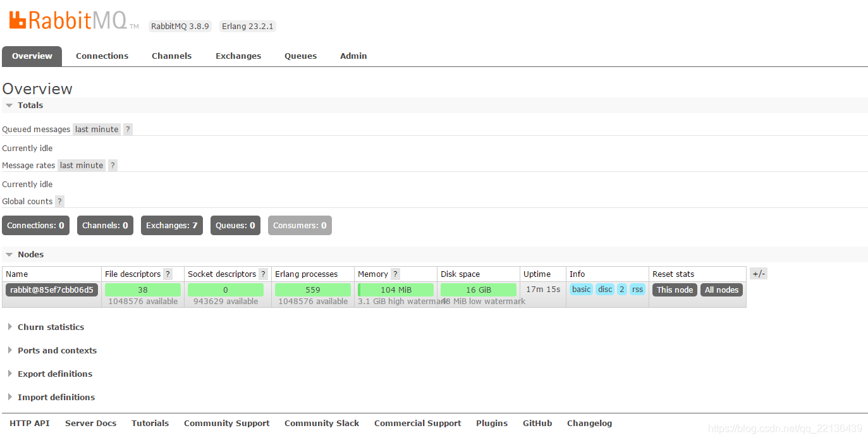Expand Export definitions section
The height and width of the screenshot is (440, 868).
49,374
